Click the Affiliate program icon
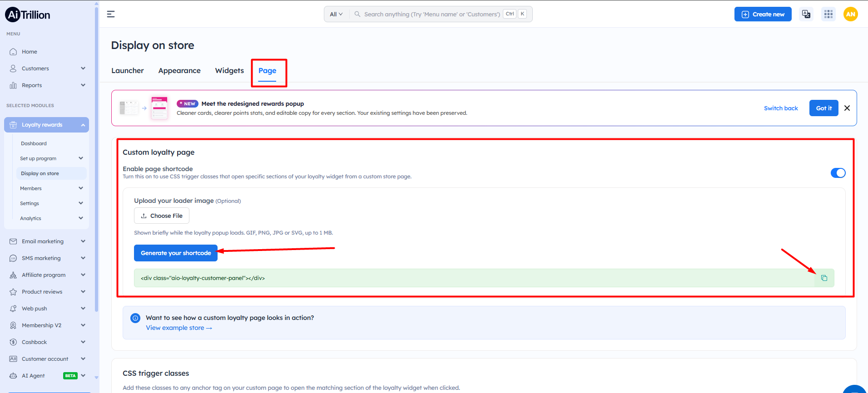Screen dimensions: 868x393 pos(13,275)
